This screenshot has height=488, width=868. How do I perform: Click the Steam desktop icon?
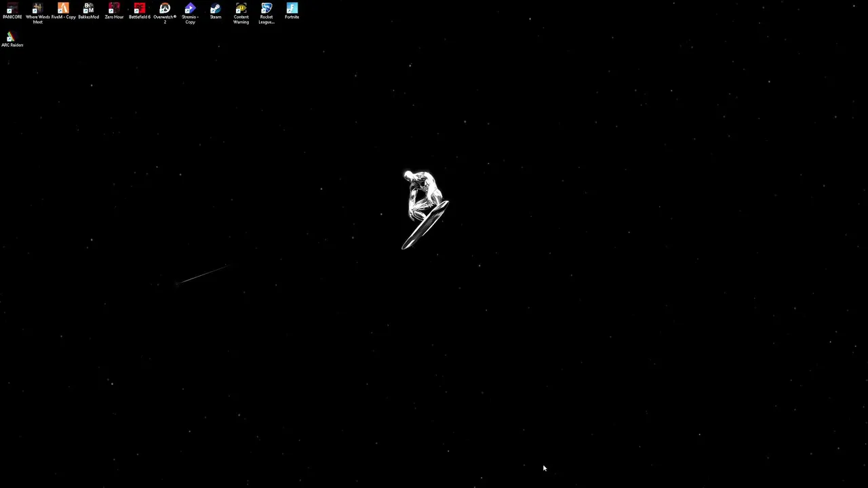[x=216, y=11]
